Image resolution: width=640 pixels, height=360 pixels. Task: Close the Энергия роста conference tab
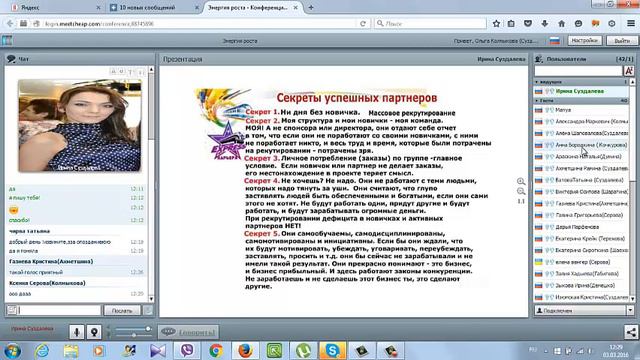(296, 7)
